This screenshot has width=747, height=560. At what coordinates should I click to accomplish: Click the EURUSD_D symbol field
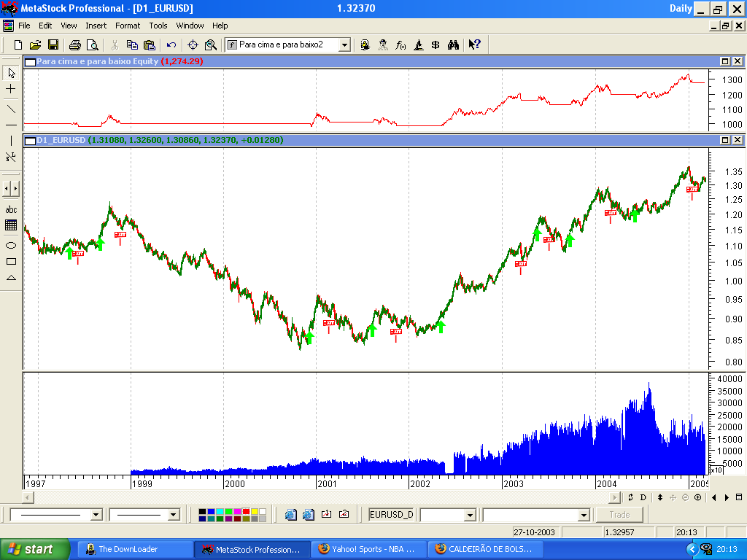(390, 514)
